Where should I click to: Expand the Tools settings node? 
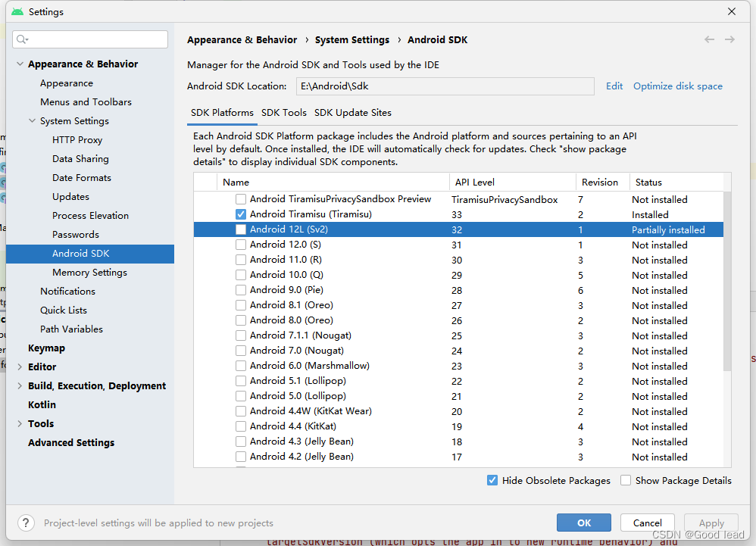point(20,423)
